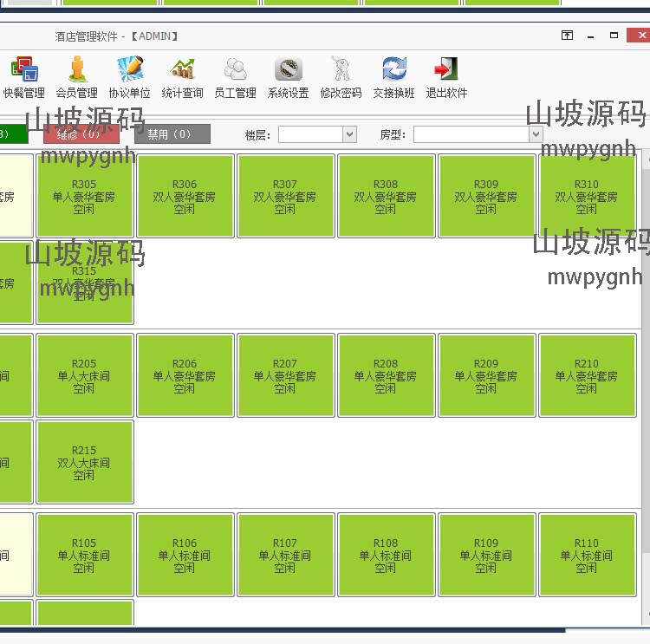
Task: Click the 修改密码 keys icon
Action: (x=341, y=68)
